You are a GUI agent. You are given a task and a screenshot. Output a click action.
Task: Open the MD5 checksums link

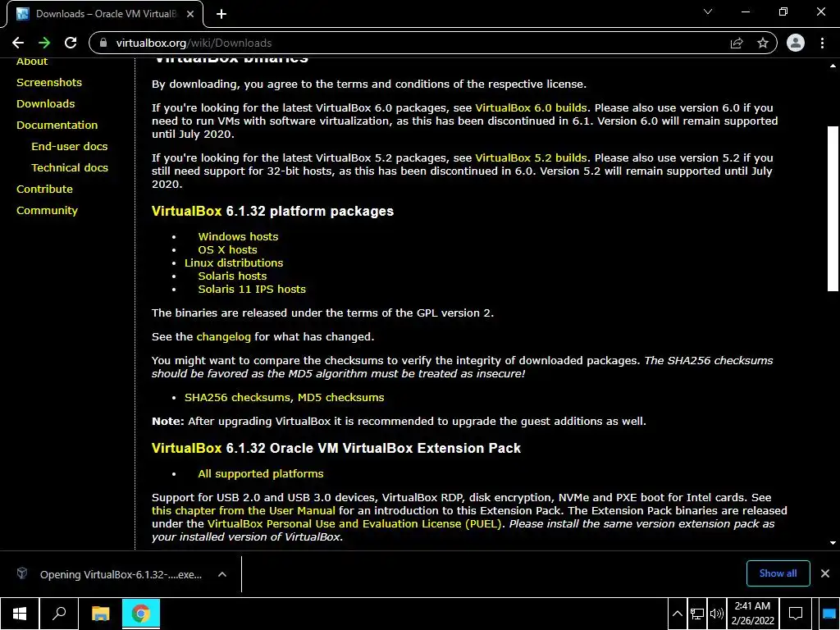[340, 398]
